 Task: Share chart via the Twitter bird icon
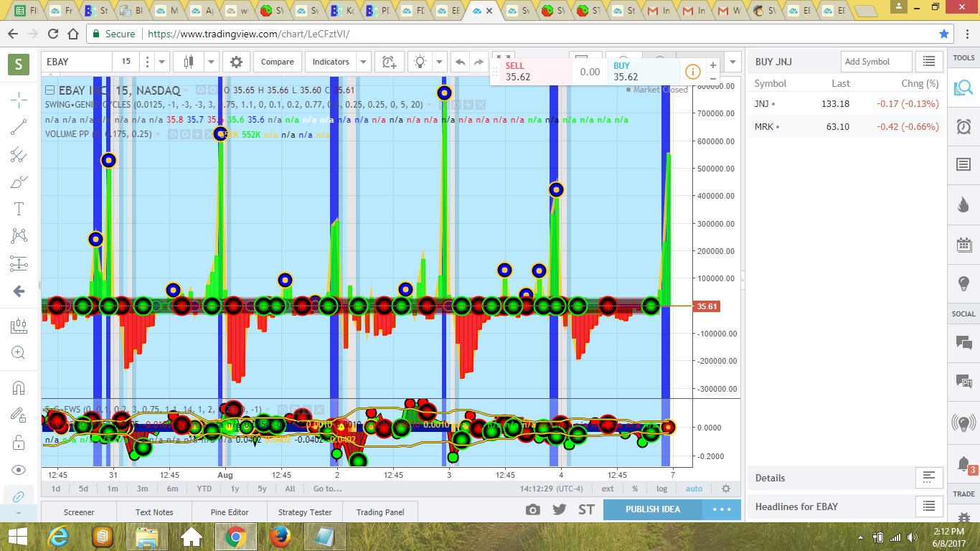click(560, 509)
